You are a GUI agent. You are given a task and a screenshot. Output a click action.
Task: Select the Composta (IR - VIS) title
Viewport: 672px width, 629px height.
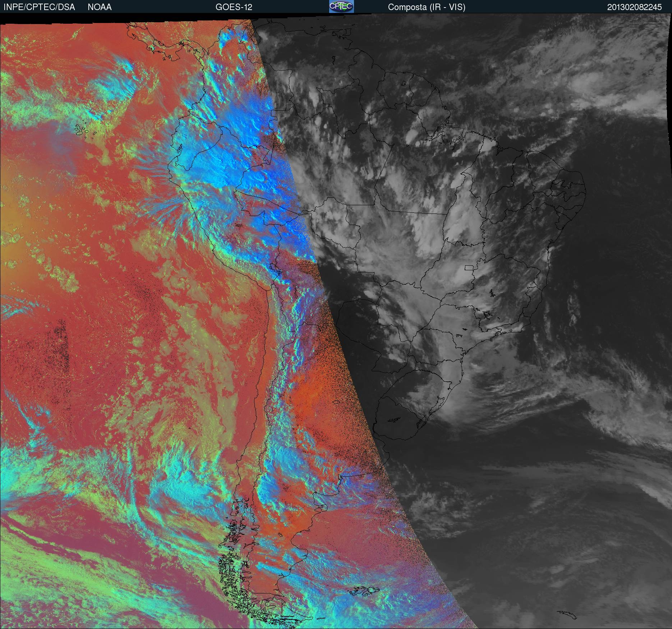point(427,7)
